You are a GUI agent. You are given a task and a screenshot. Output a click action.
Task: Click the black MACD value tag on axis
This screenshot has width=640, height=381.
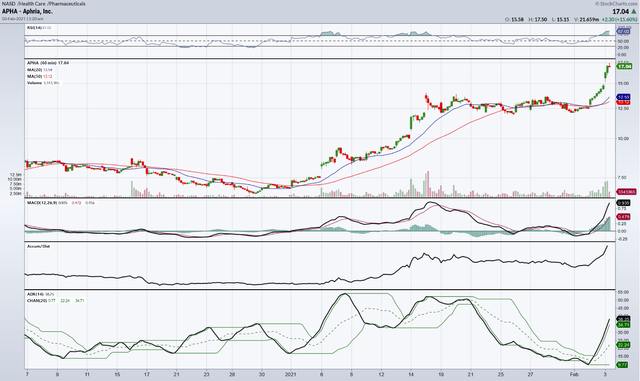(623, 203)
